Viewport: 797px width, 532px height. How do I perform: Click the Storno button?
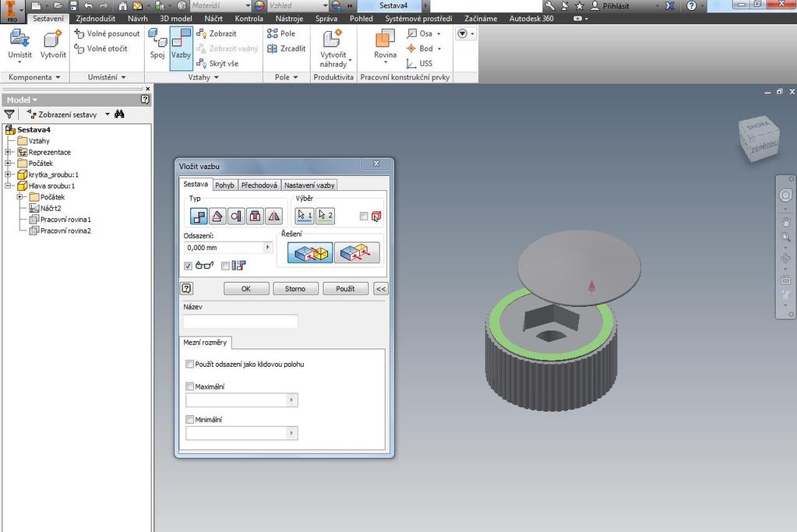[295, 289]
